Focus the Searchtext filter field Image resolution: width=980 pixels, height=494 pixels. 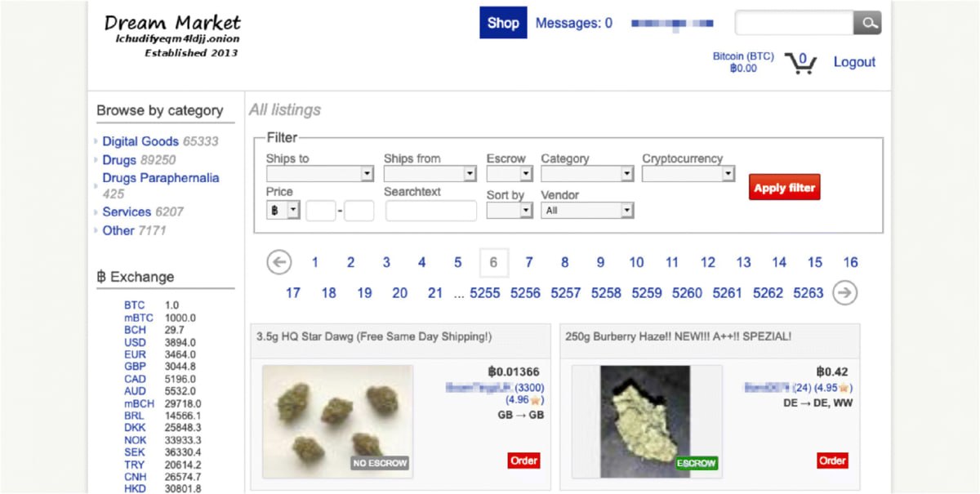(x=431, y=211)
